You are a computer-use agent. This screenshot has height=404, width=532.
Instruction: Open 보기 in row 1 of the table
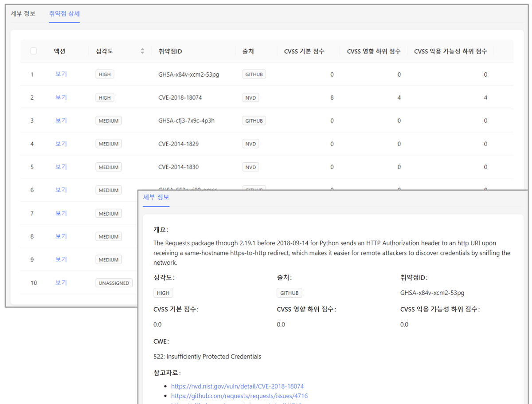pos(61,74)
